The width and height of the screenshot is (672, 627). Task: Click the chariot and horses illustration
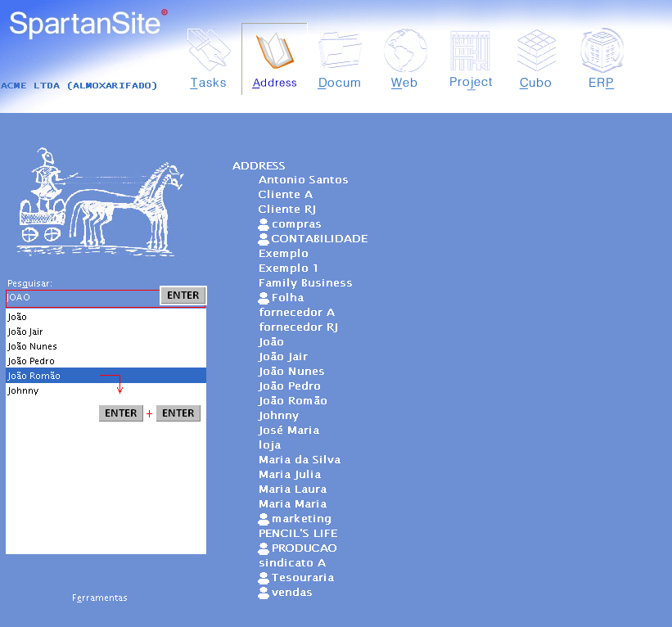coord(100,201)
